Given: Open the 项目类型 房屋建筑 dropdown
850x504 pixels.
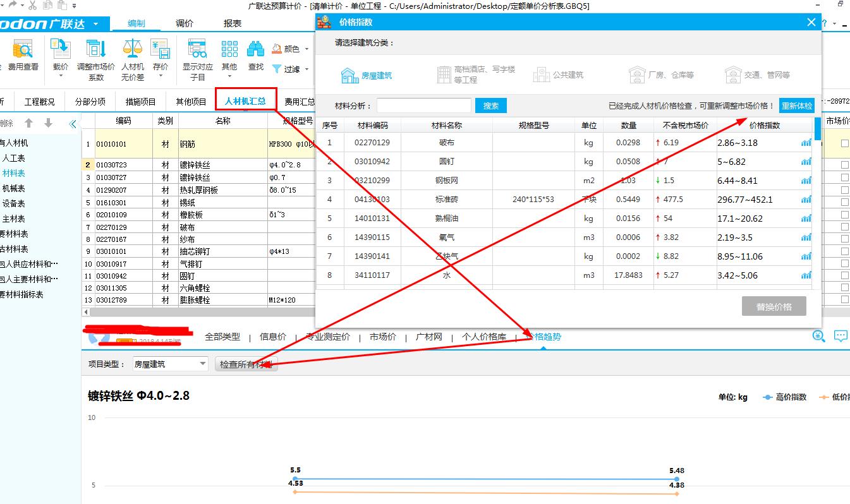Looking at the screenshot, I should coord(169,364).
